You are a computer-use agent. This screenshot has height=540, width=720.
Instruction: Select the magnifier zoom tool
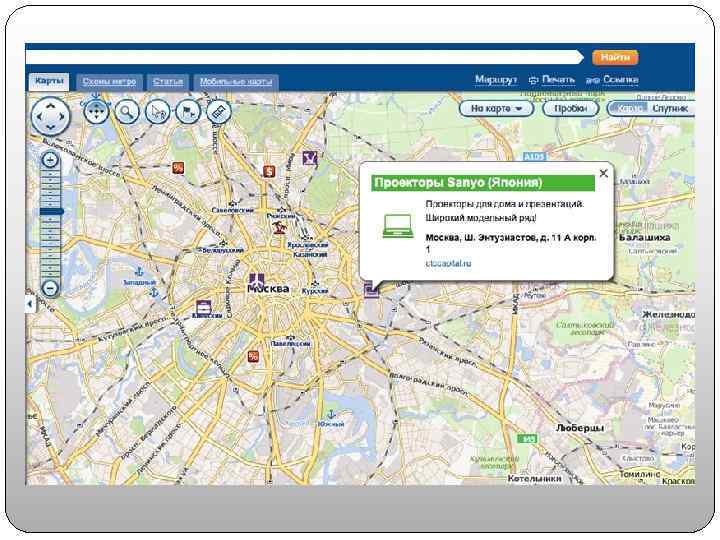[127, 112]
